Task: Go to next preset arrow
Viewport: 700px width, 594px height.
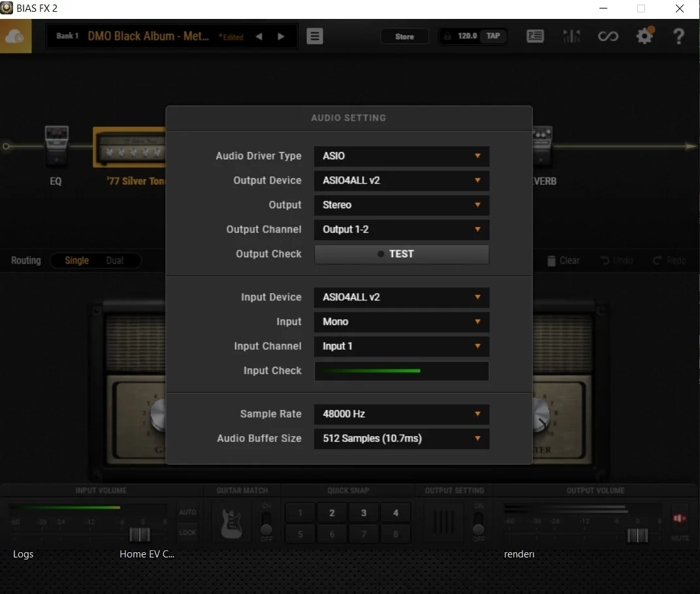Action: (x=281, y=37)
